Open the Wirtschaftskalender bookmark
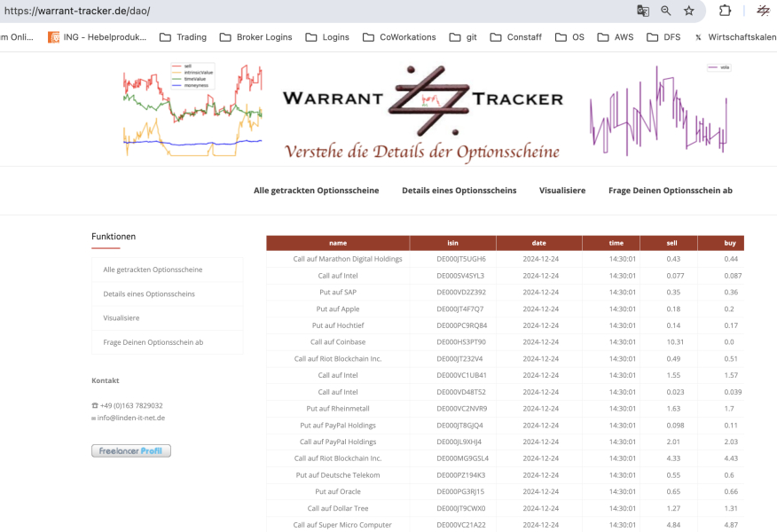Screen dimensions: 777x532 pyautogui.click(x=734, y=37)
